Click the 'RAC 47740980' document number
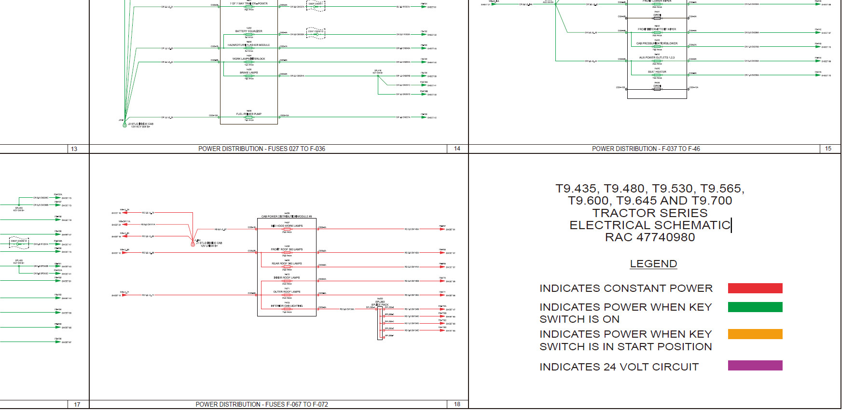This screenshot has width=868, height=411. (650, 237)
